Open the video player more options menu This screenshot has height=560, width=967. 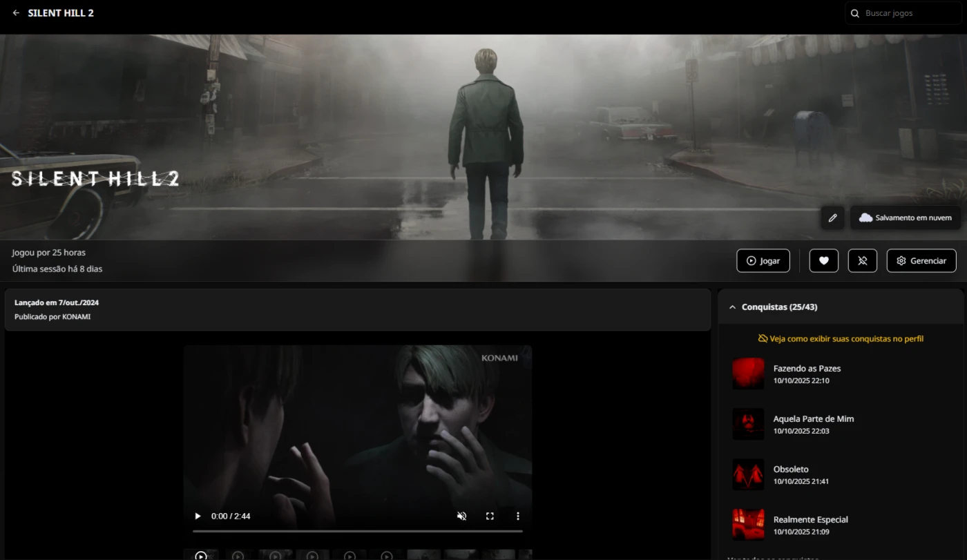[517, 516]
